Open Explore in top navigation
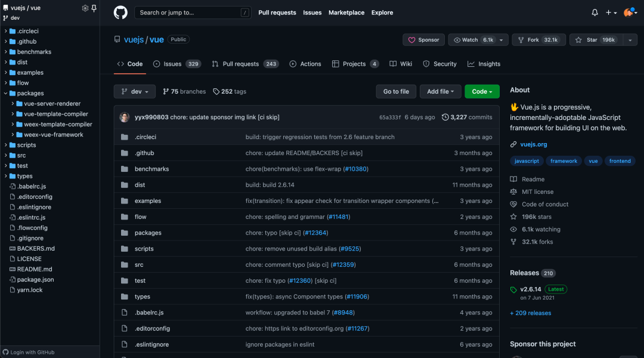Viewport: 644px width, 358px height. (x=382, y=13)
